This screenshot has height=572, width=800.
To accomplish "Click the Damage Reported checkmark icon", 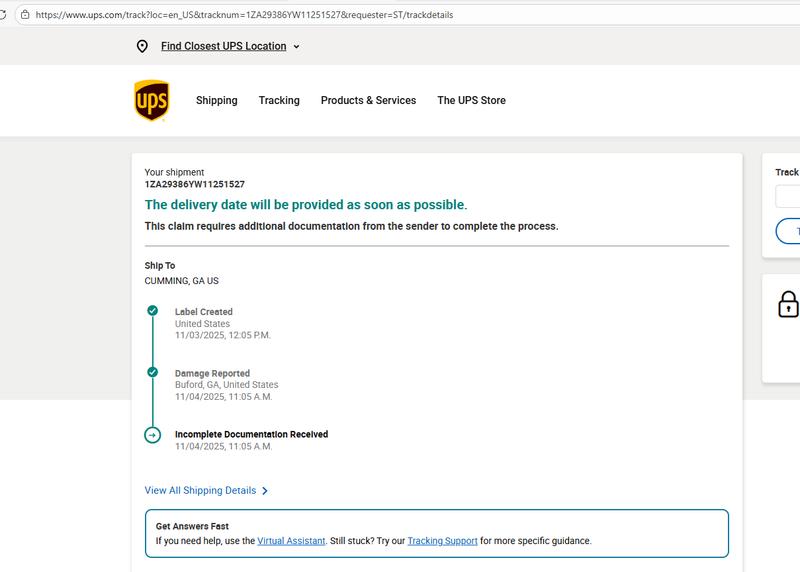I will pos(152,372).
